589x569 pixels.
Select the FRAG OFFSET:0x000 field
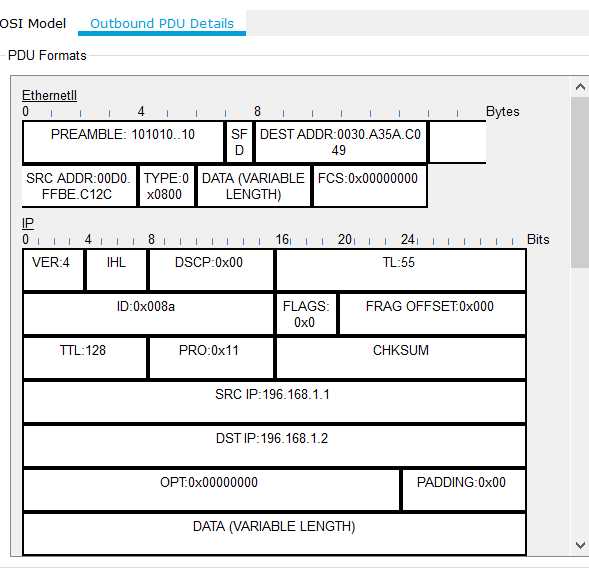coord(432,314)
